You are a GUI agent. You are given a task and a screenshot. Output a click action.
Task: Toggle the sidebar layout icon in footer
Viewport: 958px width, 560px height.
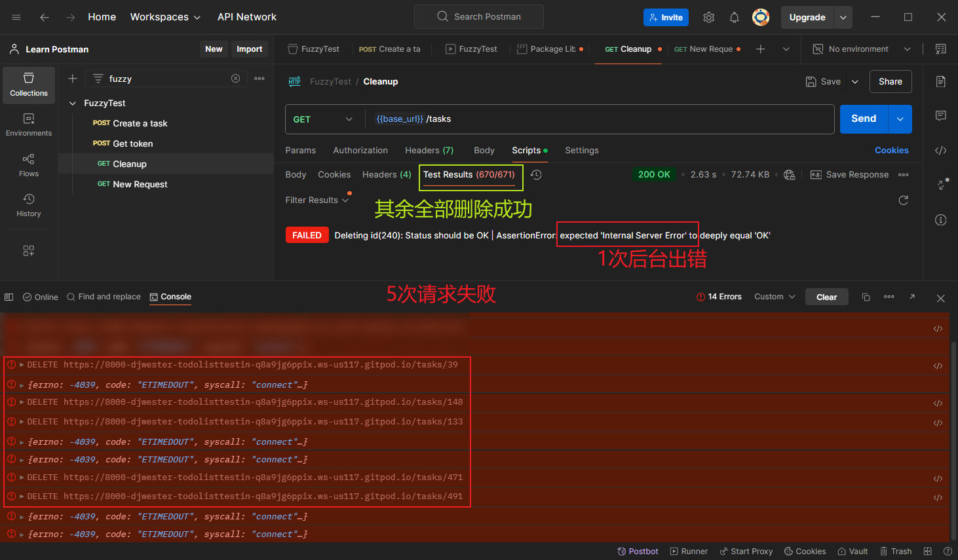point(9,297)
